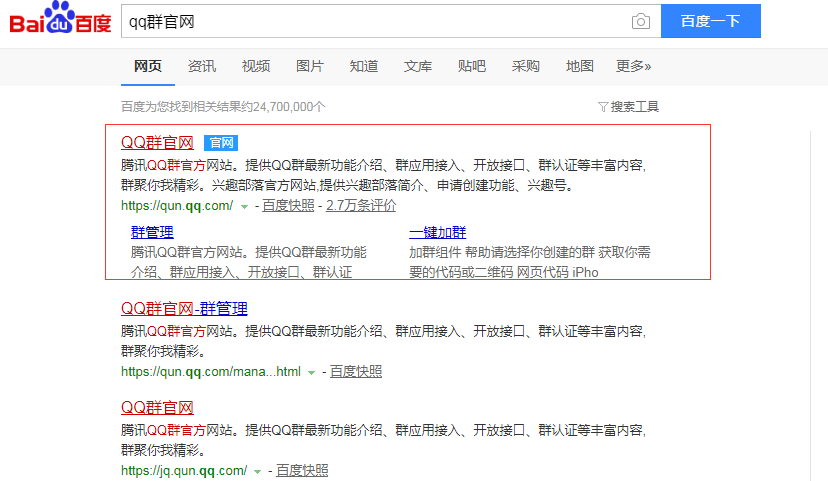Expand dropdown arrow next to https://jq.qun.qq.com/
828x481 pixels.
pos(258,471)
